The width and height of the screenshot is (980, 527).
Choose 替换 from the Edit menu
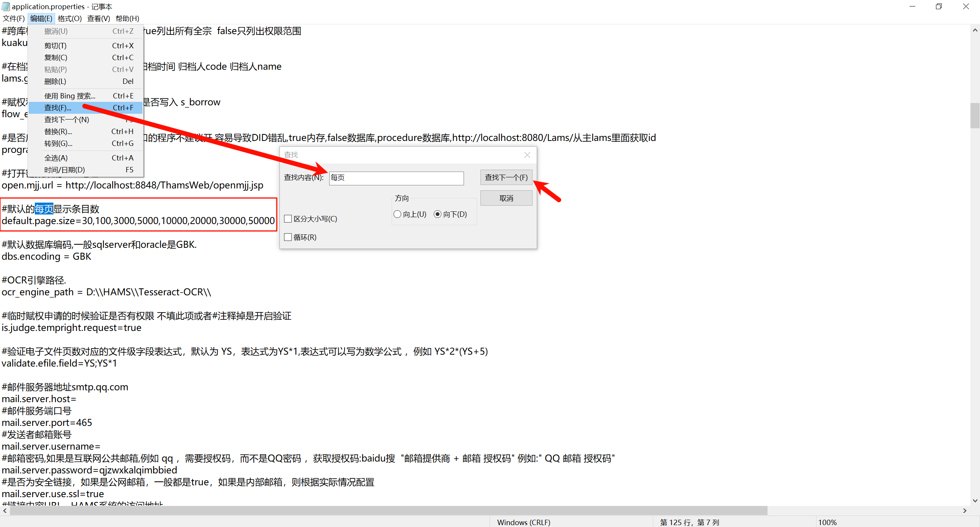(x=58, y=131)
